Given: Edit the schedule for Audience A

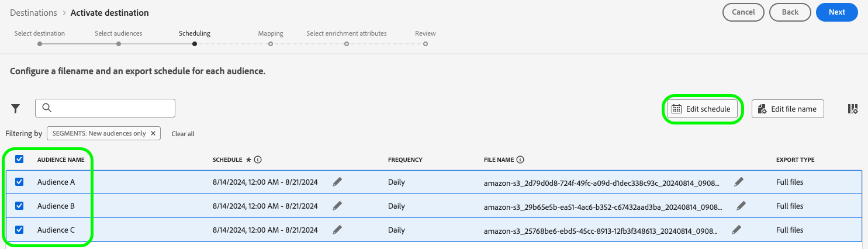Looking at the screenshot, I should pos(337,182).
